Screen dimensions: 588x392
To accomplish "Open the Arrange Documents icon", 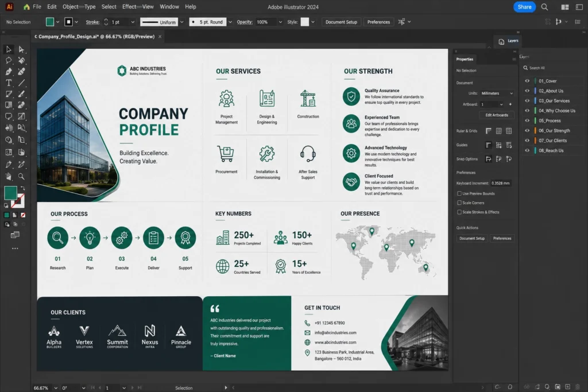I will coord(565,7).
